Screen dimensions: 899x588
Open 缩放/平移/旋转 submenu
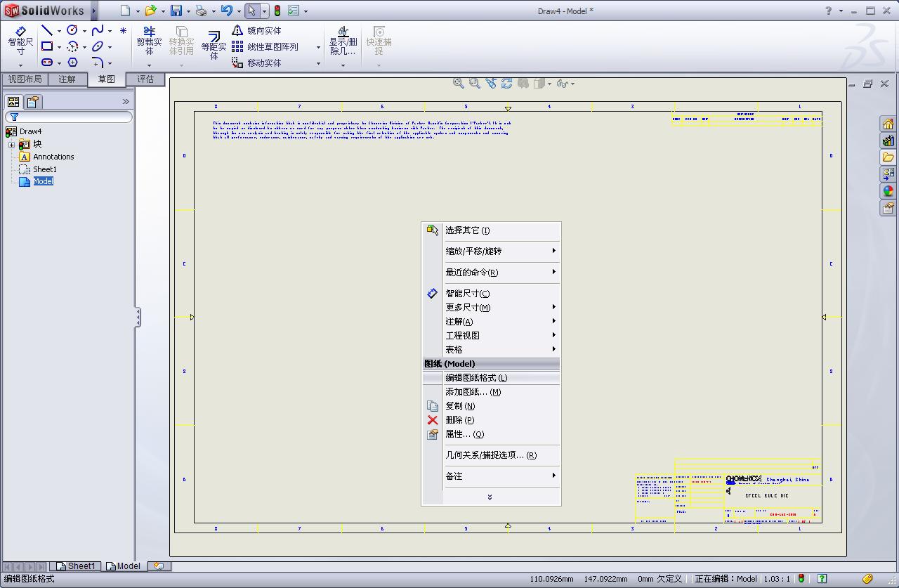click(x=491, y=251)
